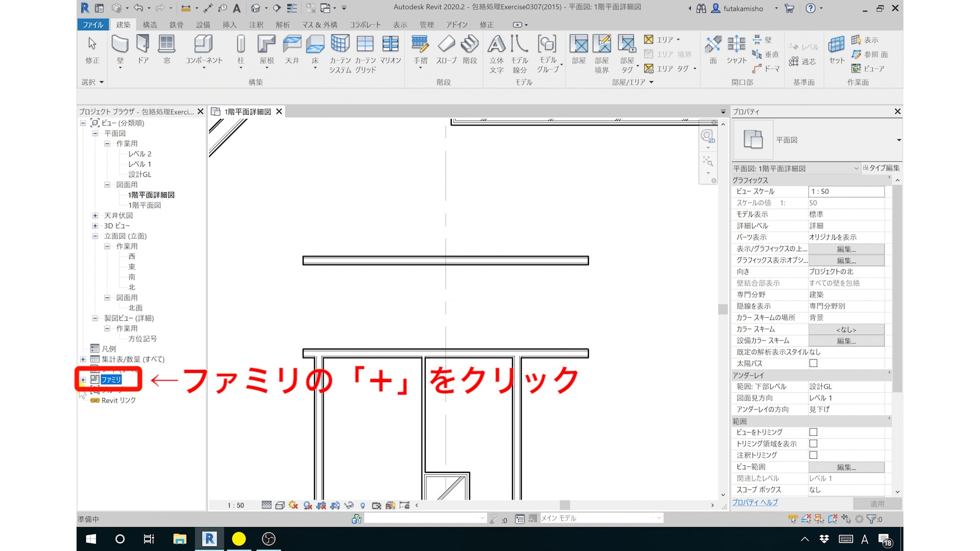Open the Annotate (注釈) ribbon tab
Image resolution: width=980 pixels, height=551 pixels.
point(256,24)
